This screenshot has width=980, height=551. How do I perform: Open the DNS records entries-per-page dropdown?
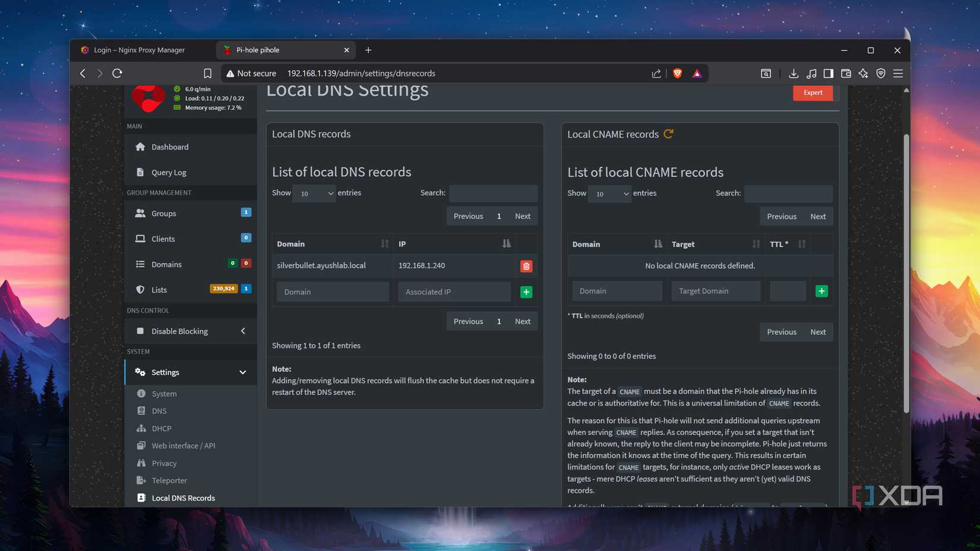pos(314,194)
